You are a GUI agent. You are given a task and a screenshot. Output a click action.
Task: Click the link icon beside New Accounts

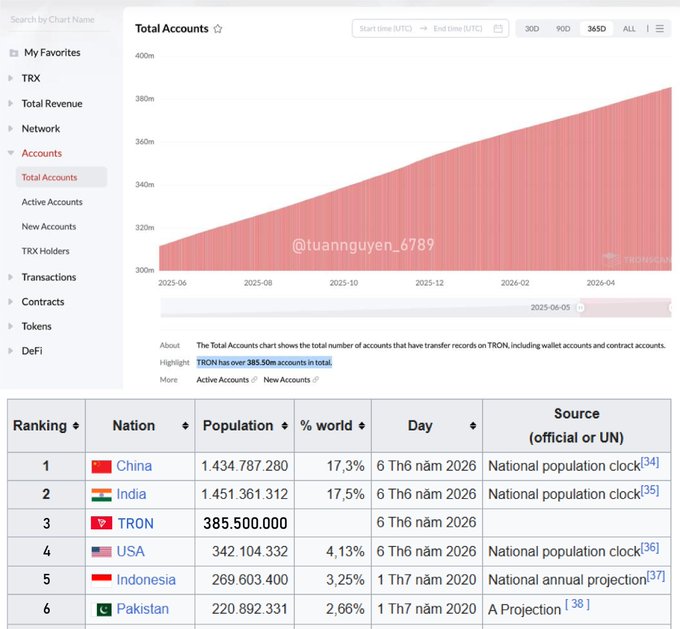316,380
